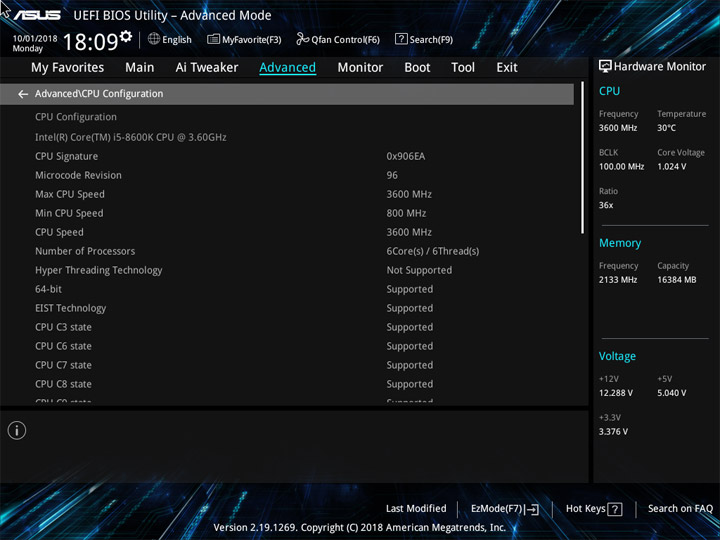Viewport: 720px width, 540px height.
Task: Open Qfan Control(F6)
Action: (x=338, y=39)
